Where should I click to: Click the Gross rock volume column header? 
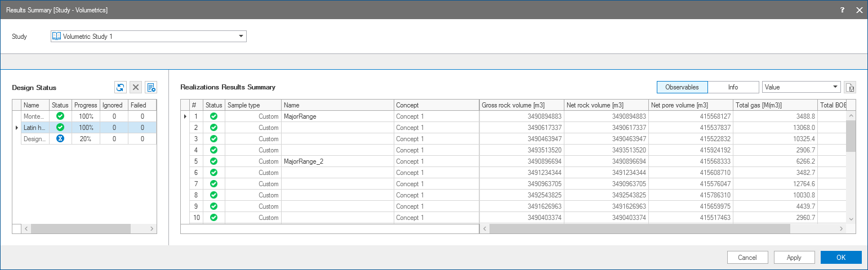pos(521,105)
